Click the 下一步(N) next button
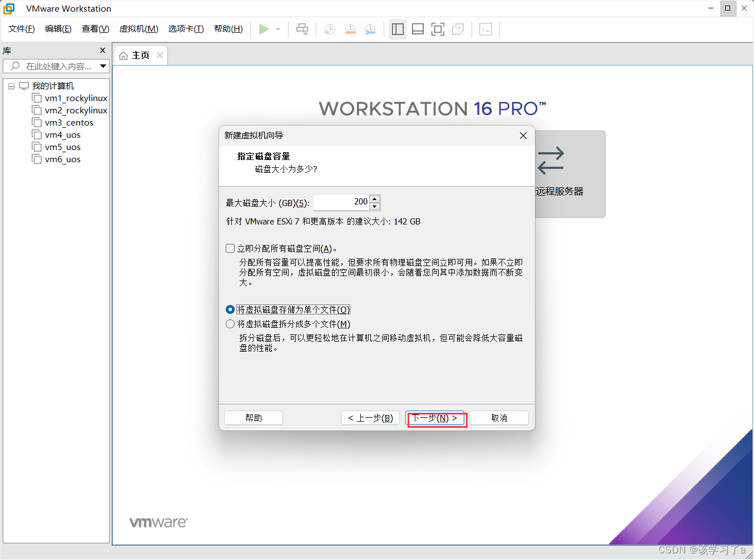The image size is (754, 560). [435, 418]
